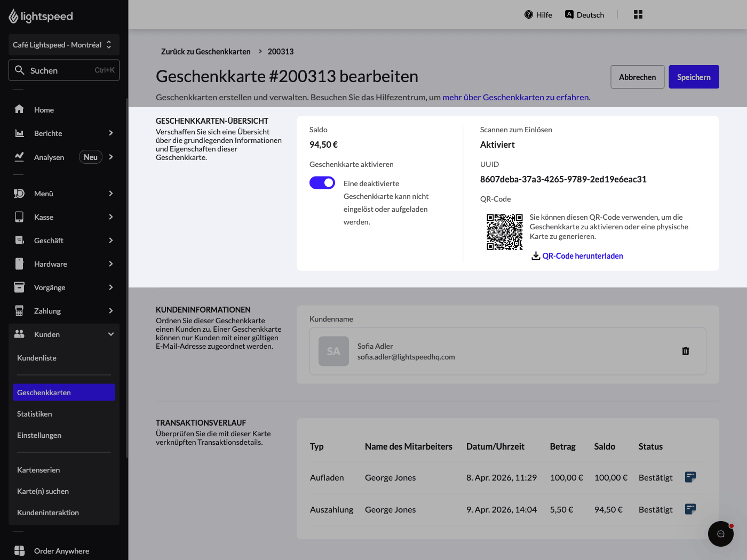747x560 pixels.
Task: Open mehr über Geschenkkarten zu erfahren link
Action: (515, 97)
